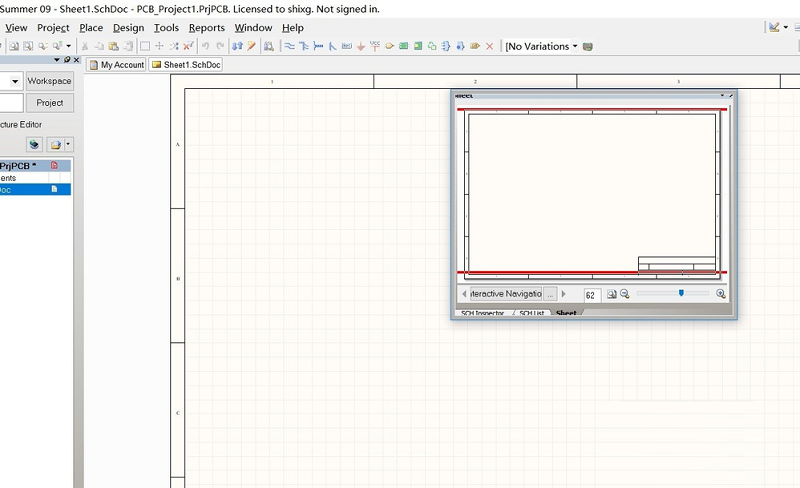Select the red X No ERC marker tool

tap(489, 46)
